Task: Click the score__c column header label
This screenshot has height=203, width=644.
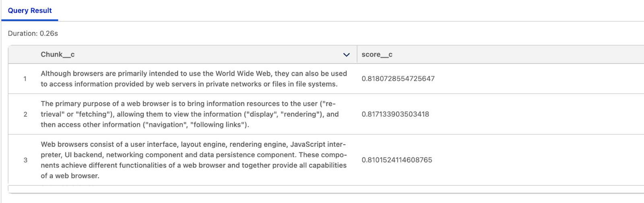Action: (x=377, y=54)
